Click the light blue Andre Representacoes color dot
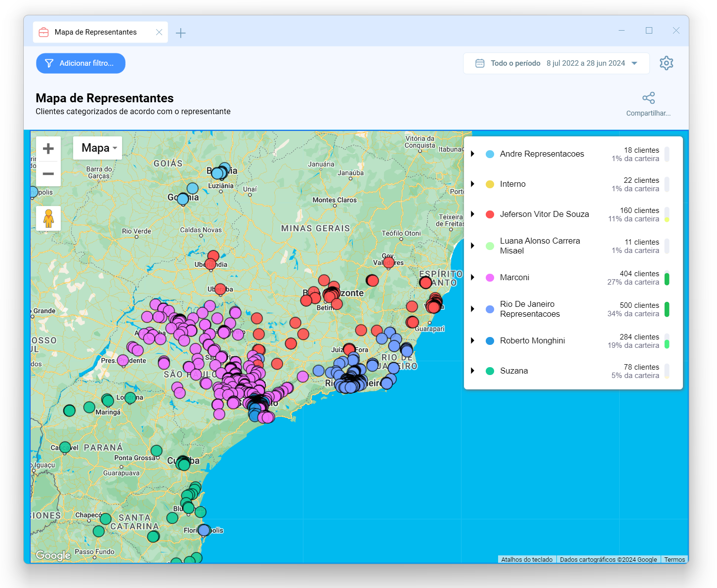 490,154
